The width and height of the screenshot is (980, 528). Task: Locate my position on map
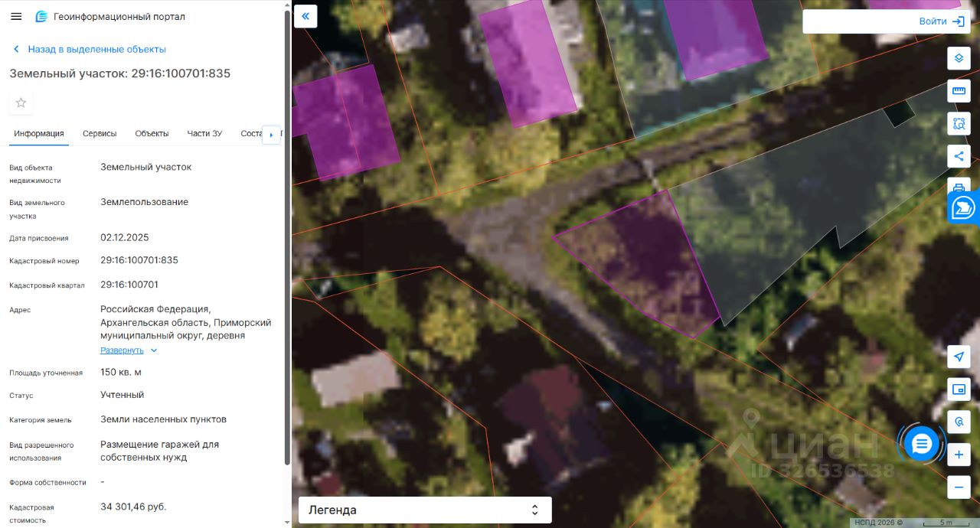(959, 357)
